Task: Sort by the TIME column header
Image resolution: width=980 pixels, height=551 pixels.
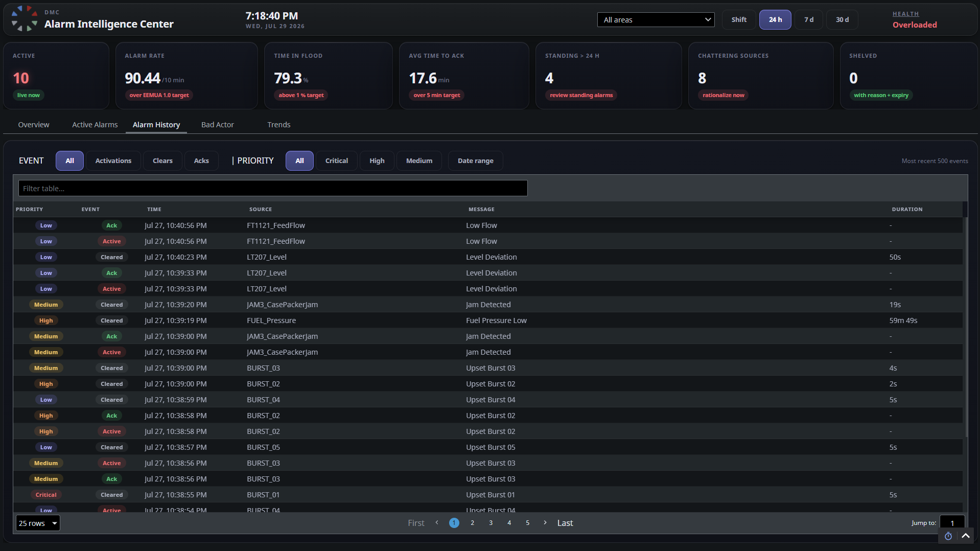Action: click(154, 209)
